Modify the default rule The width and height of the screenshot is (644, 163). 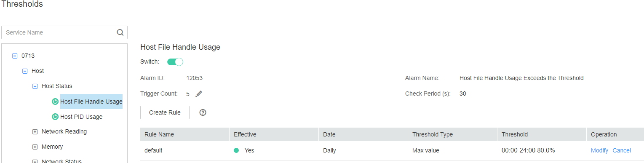coord(599,150)
